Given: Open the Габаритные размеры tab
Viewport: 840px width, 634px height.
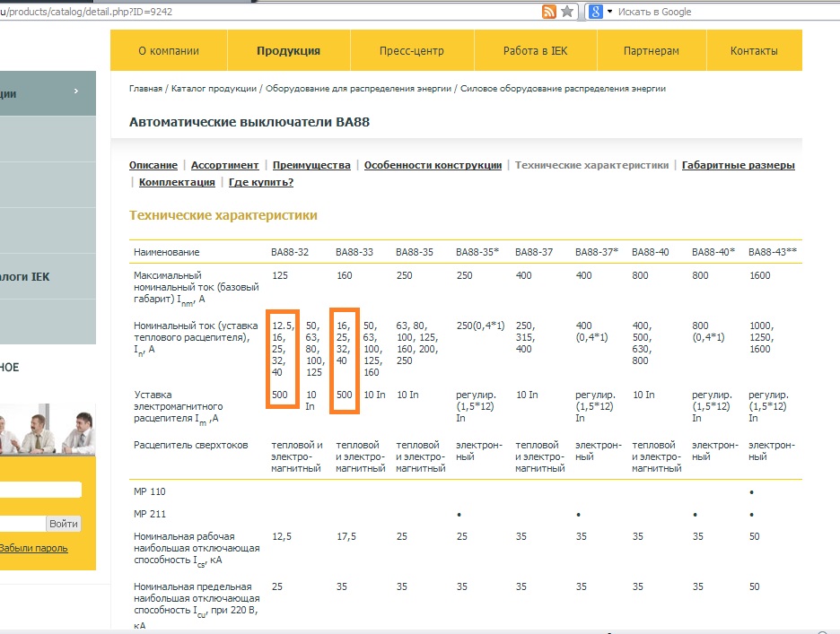Looking at the screenshot, I should (x=739, y=165).
